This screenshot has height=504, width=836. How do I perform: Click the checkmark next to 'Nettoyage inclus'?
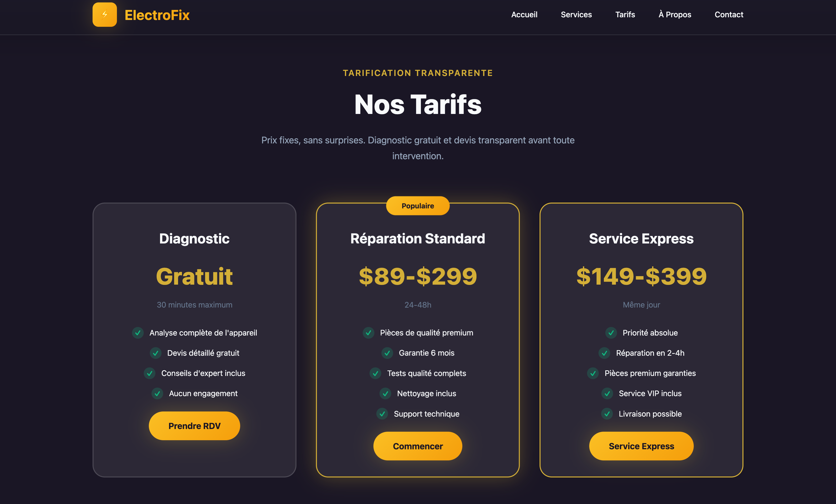tap(385, 393)
